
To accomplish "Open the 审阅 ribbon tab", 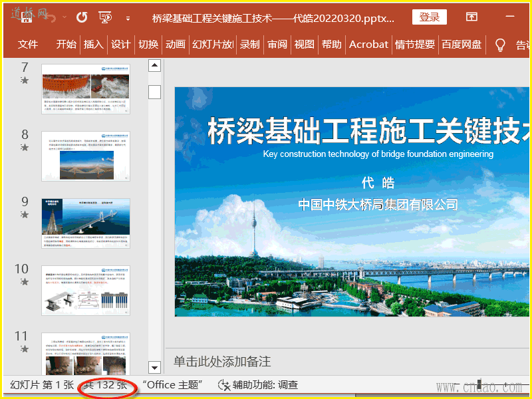I will 277,44.
